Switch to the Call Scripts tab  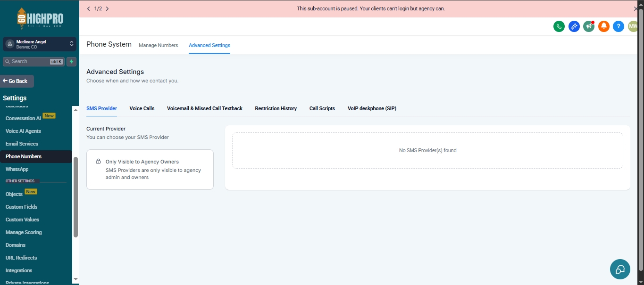[322, 108]
